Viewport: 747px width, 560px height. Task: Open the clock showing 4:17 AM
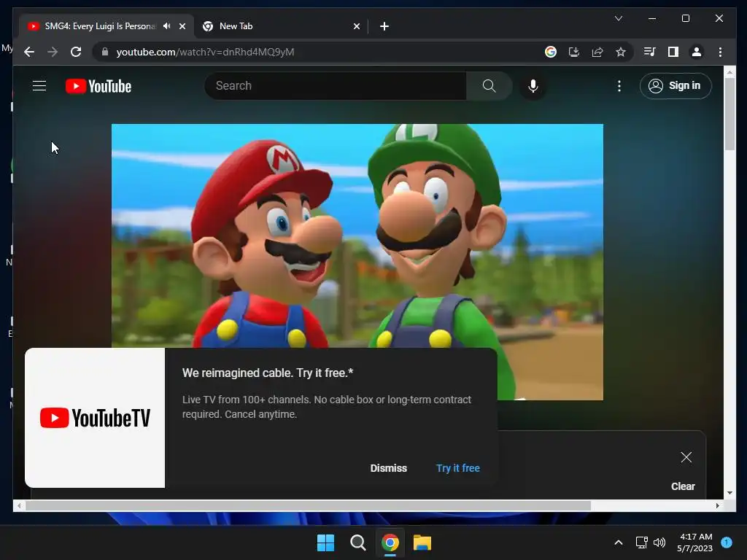tap(694, 542)
